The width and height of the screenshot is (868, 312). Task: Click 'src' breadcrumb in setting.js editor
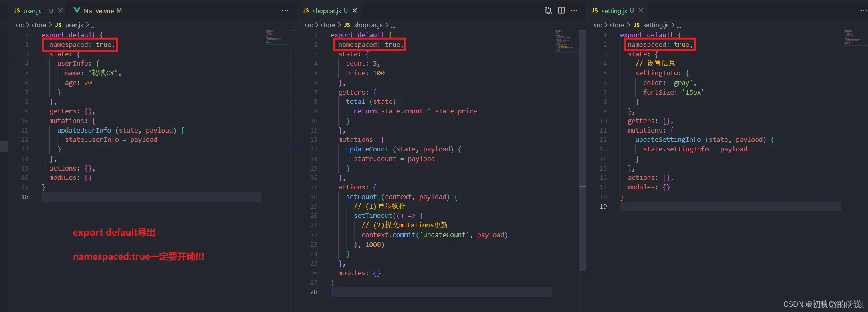pyautogui.click(x=598, y=25)
